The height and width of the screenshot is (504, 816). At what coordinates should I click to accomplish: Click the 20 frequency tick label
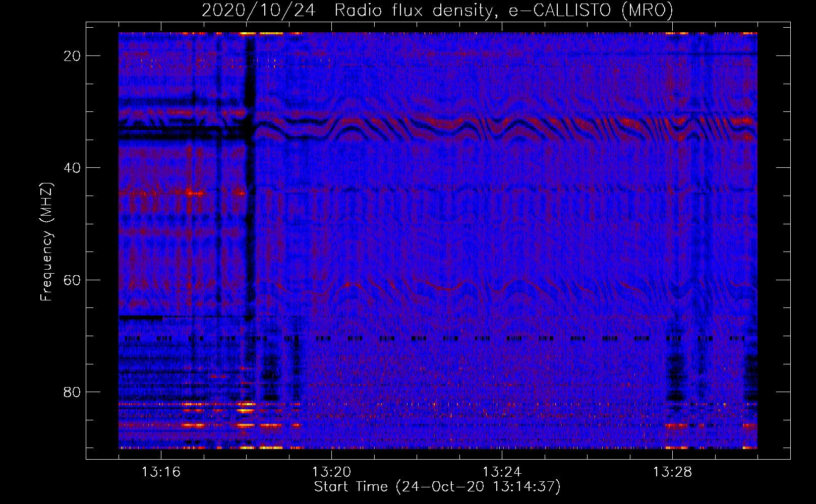pyautogui.click(x=73, y=56)
